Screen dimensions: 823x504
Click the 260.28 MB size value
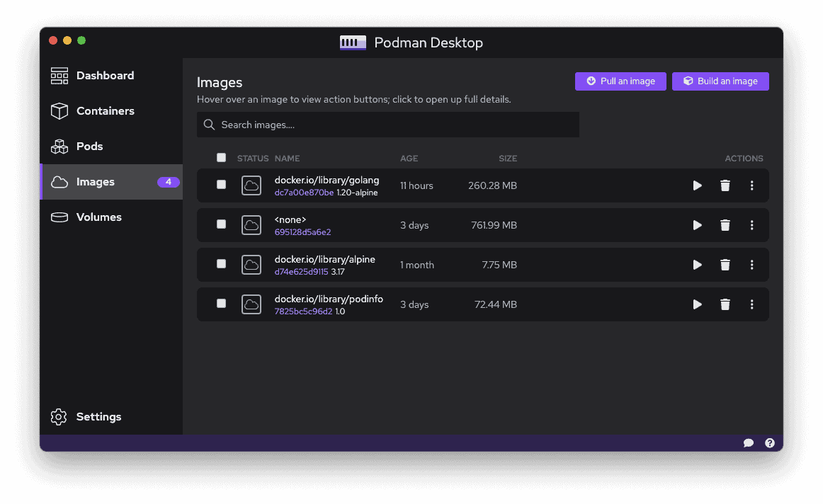(x=492, y=185)
